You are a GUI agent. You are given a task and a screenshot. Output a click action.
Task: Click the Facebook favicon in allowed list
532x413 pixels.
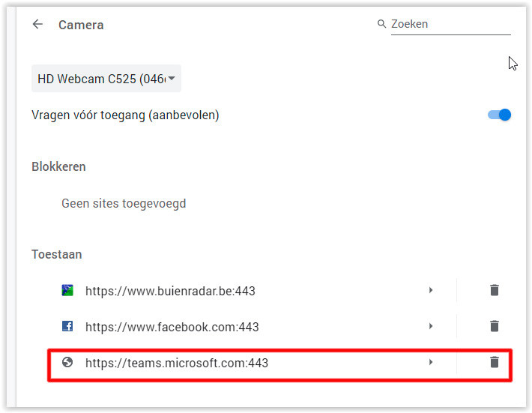click(67, 326)
